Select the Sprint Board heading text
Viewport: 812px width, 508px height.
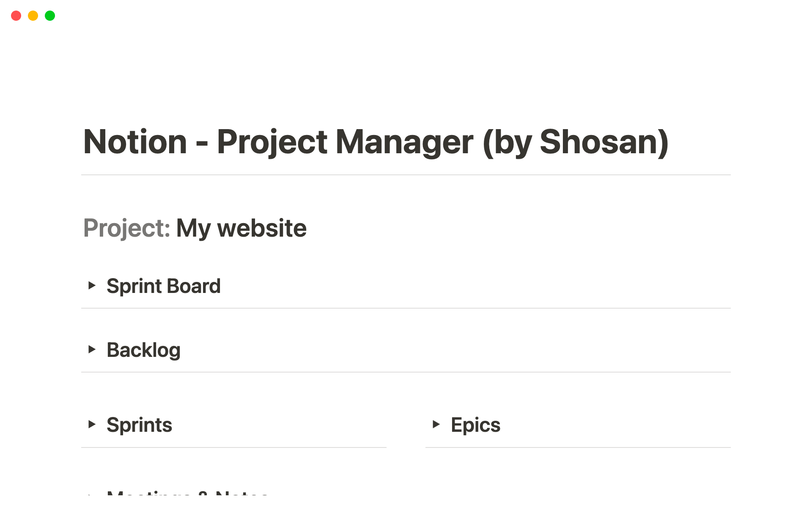click(164, 286)
